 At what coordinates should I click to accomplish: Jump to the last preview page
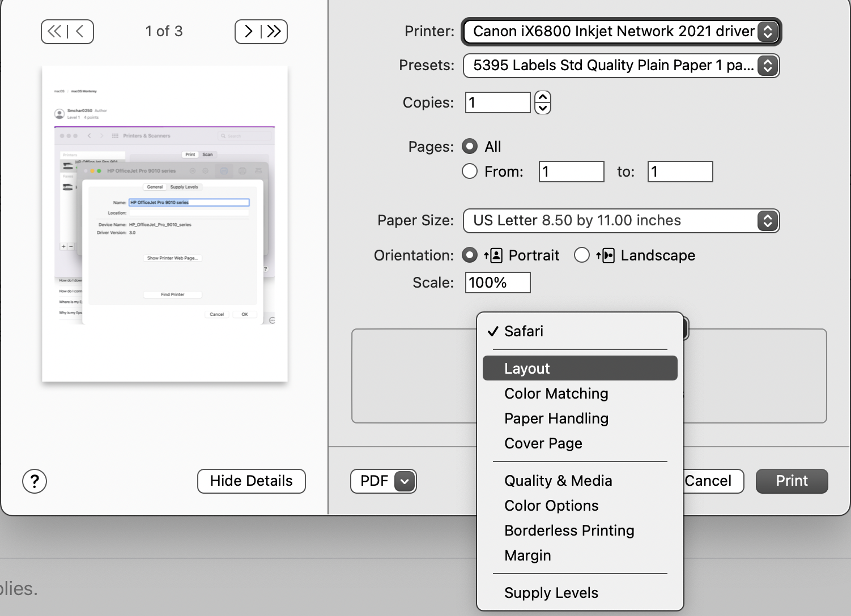pos(274,32)
